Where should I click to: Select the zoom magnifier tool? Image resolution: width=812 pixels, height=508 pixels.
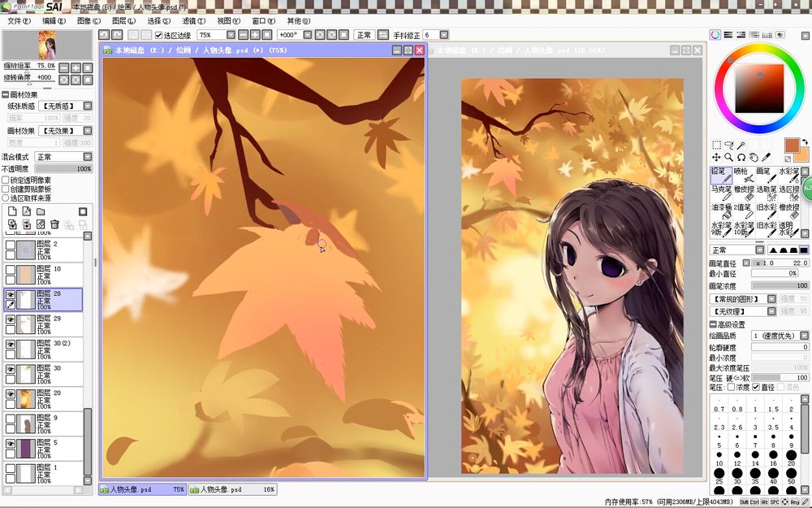pos(729,157)
